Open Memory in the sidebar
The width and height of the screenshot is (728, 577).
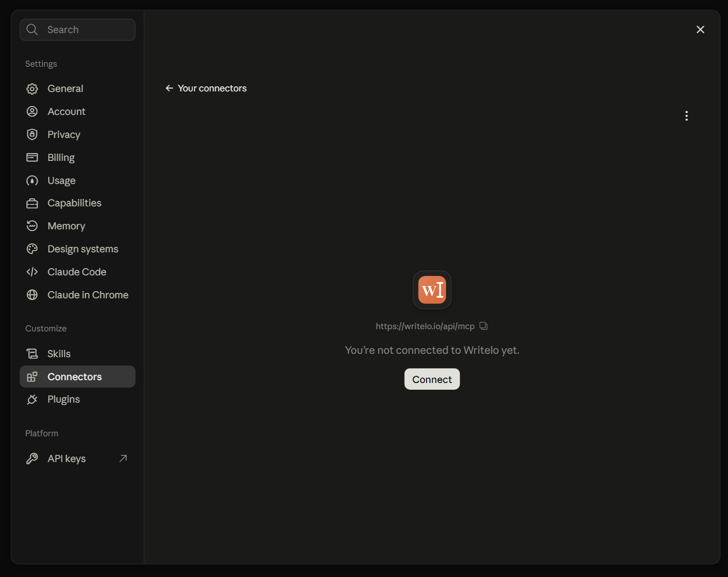click(77, 226)
